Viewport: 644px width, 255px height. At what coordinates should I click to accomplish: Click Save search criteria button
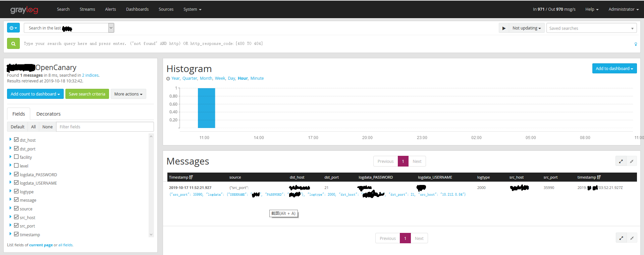click(x=87, y=94)
